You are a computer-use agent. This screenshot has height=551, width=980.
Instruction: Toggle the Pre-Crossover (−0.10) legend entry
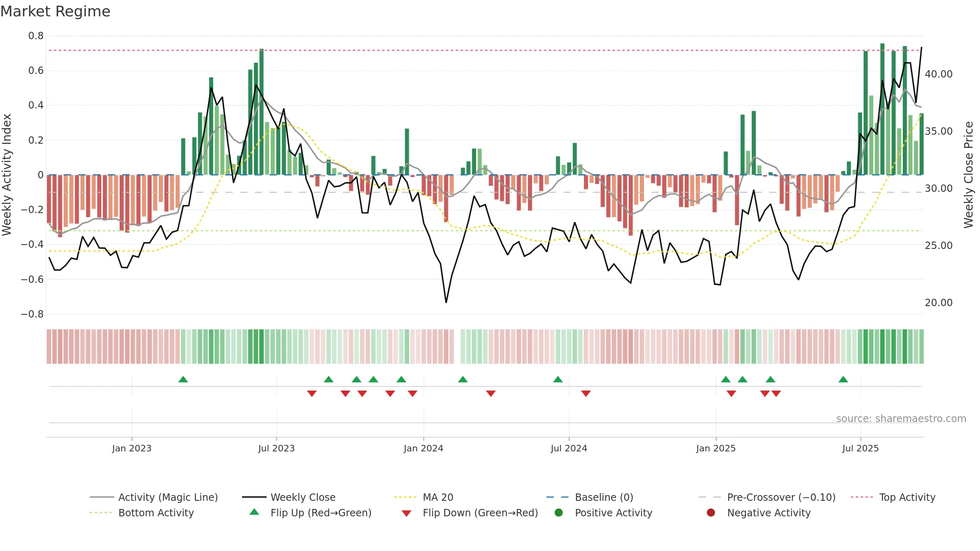pyautogui.click(x=767, y=497)
